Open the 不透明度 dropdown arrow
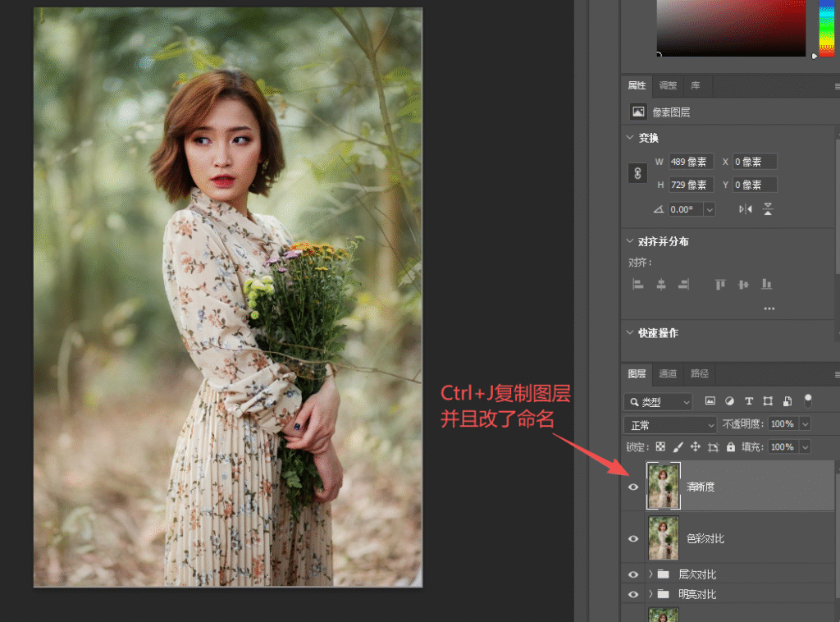The image size is (840, 622). 805,423
